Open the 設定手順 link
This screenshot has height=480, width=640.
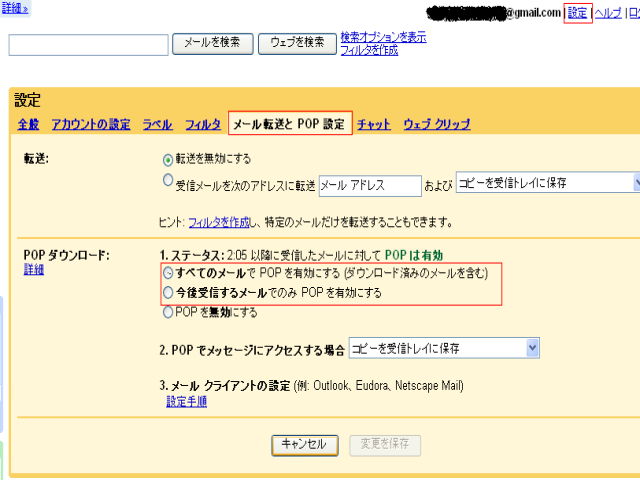click(x=187, y=401)
